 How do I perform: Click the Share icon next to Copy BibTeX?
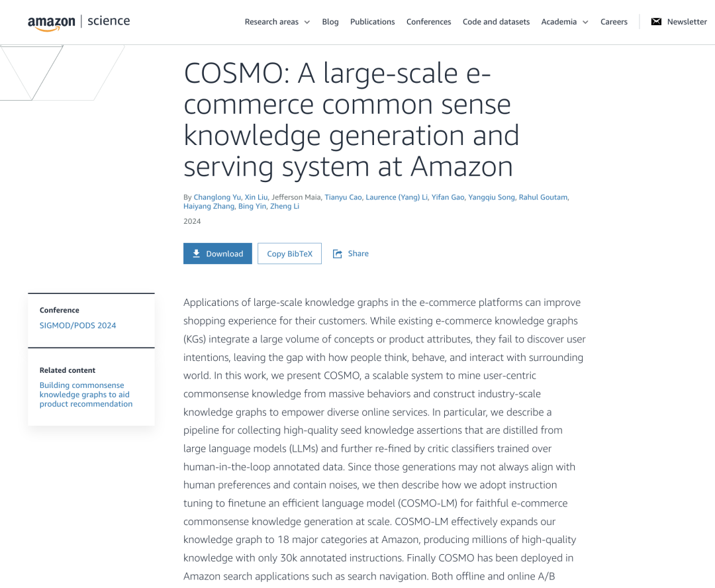pos(340,254)
